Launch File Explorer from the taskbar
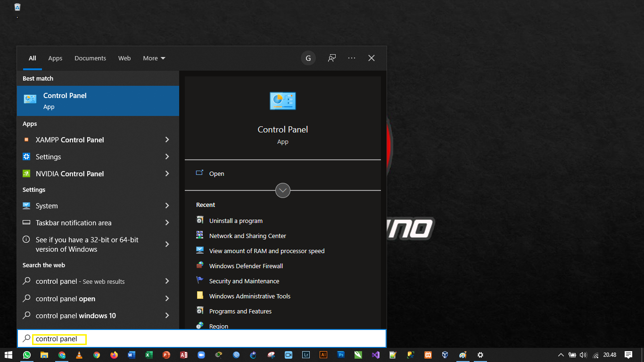The image size is (644, 362). (44, 355)
